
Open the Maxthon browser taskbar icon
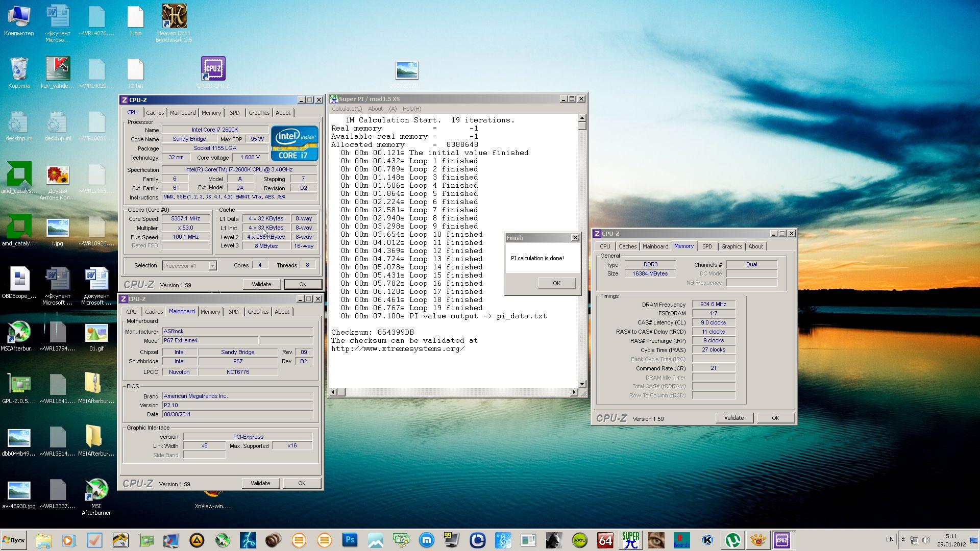point(426,540)
